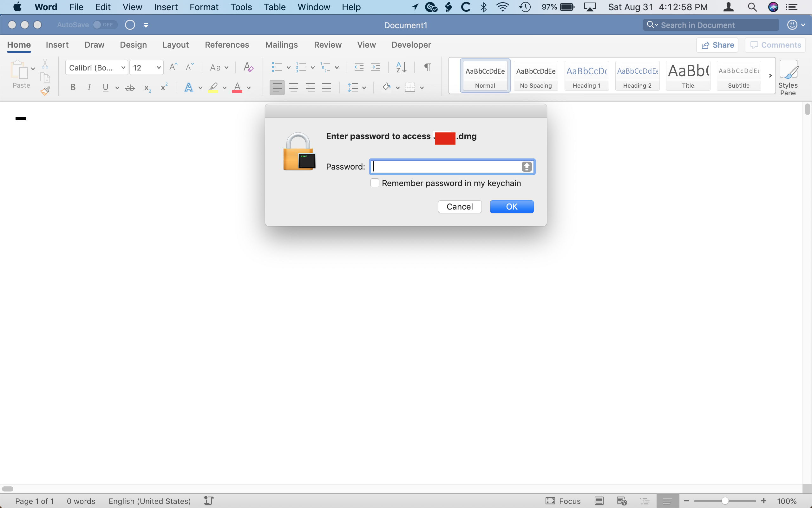This screenshot has width=812, height=508.
Task: Decrease paragraph indent
Action: tap(359, 67)
